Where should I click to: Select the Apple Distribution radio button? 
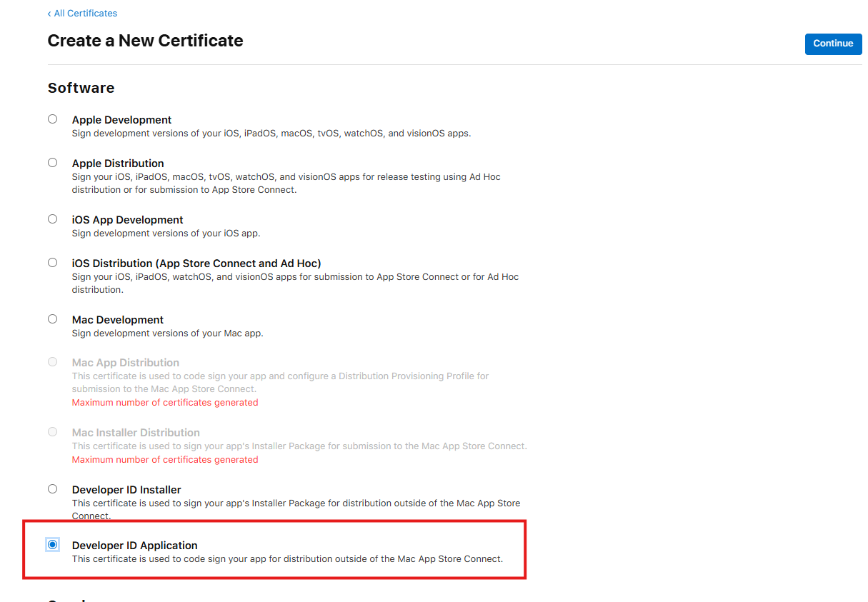click(53, 163)
